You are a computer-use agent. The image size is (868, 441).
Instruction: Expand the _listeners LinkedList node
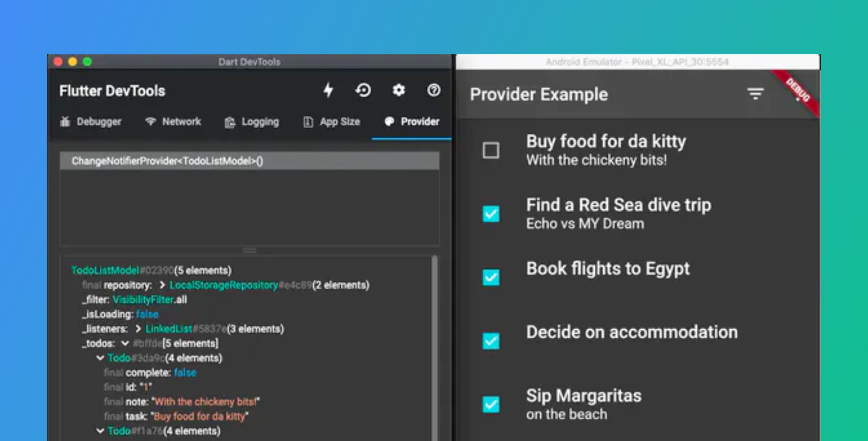(138, 329)
